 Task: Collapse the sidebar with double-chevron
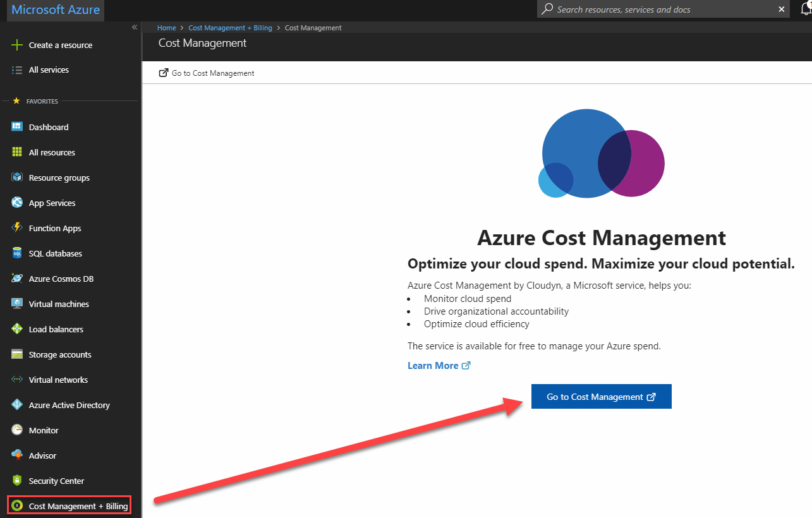(x=135, y=27)
